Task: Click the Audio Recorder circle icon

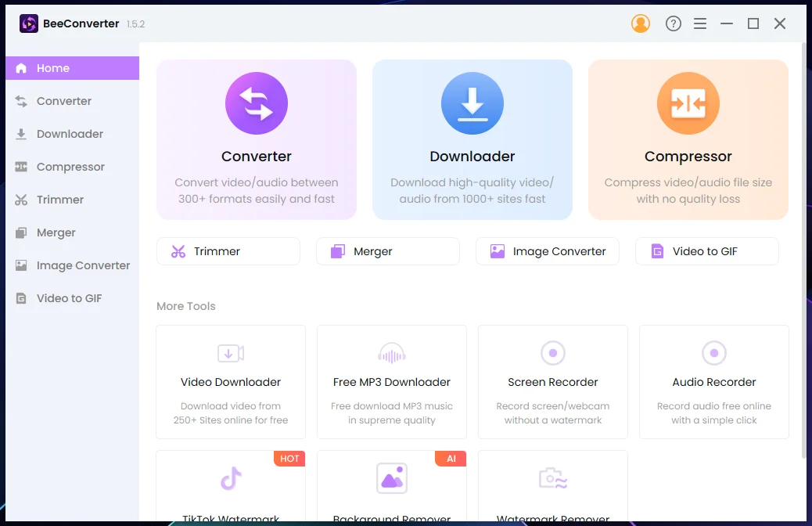Action: 714,353
